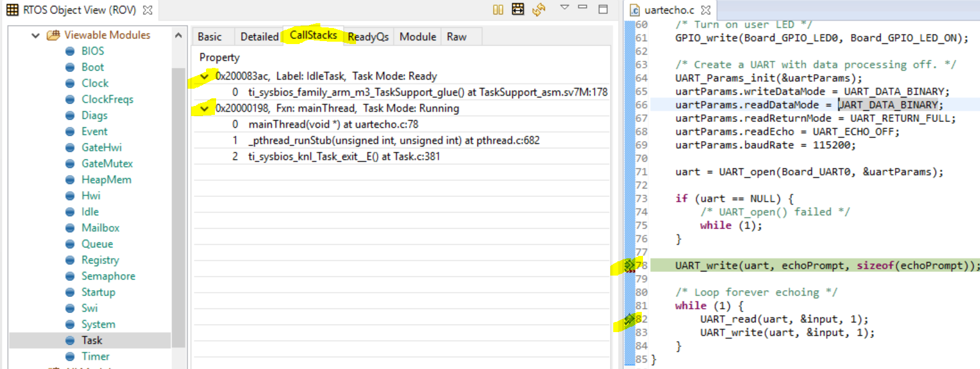Close the RTOS Object View (ROV) tab
980x369 pixels.
click(148, 10)
